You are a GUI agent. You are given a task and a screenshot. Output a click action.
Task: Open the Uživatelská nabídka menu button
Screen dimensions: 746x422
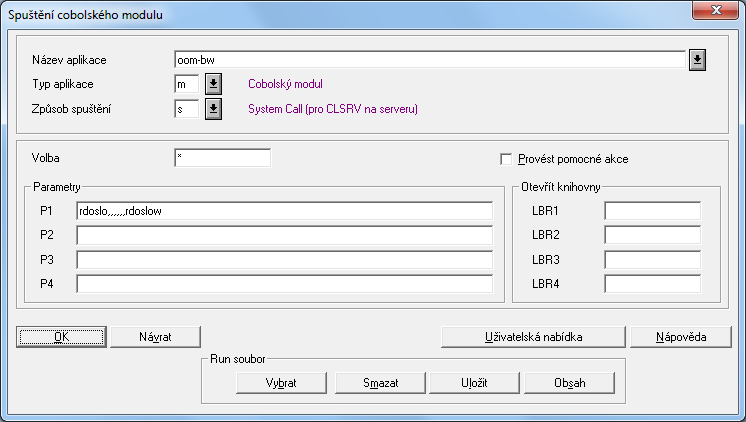click(534, 337)
